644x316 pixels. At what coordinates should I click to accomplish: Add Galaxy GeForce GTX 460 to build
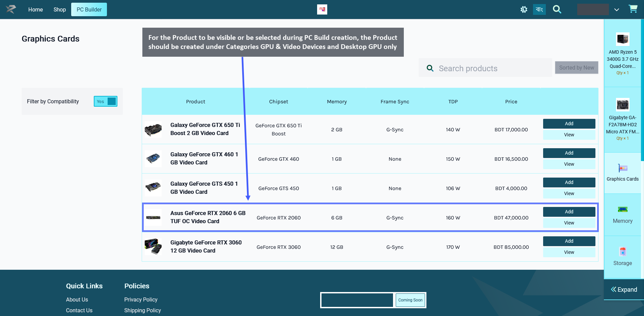point(569,153)
